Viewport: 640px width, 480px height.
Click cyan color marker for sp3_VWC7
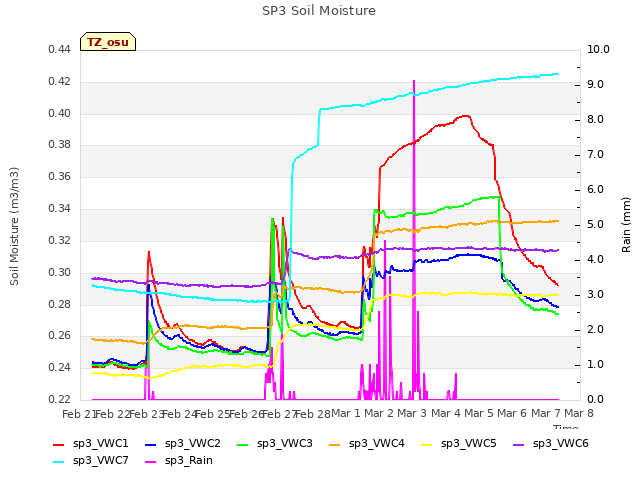tap(59, 462)
